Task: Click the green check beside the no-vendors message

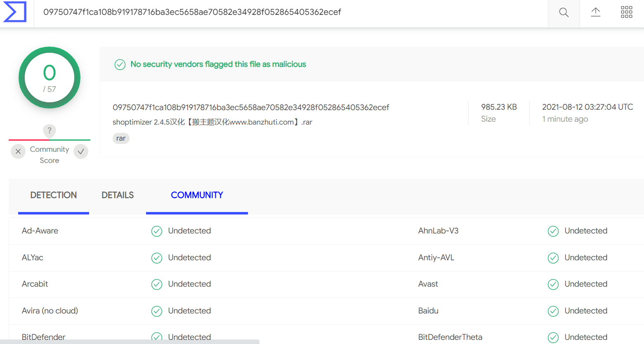Action: point(120,64)
